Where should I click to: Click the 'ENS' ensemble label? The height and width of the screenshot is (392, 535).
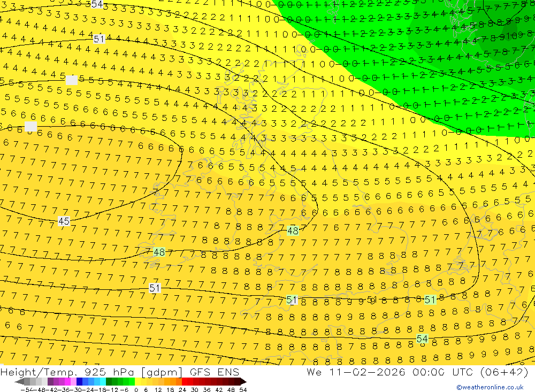[228, 372]
